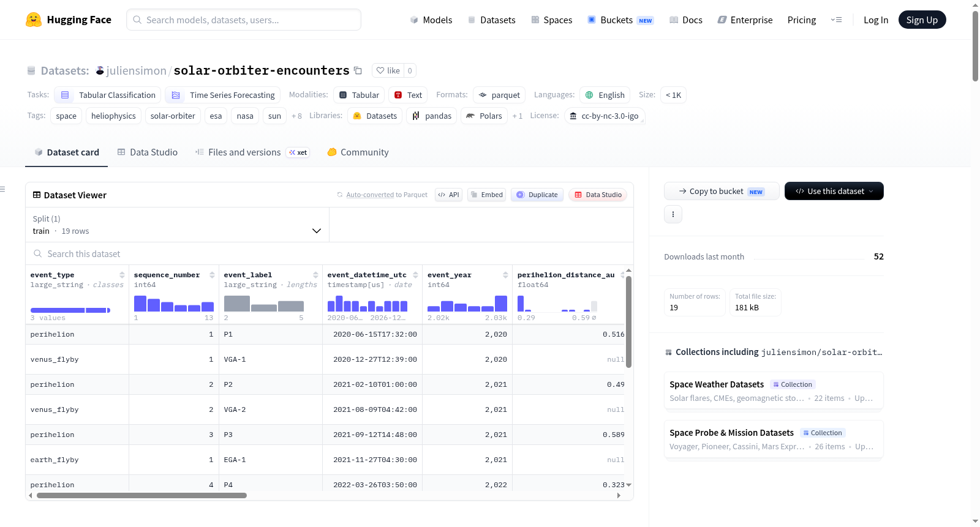Go to the Community tab
Screen dimensions: 980x527
tap(358, 152)
